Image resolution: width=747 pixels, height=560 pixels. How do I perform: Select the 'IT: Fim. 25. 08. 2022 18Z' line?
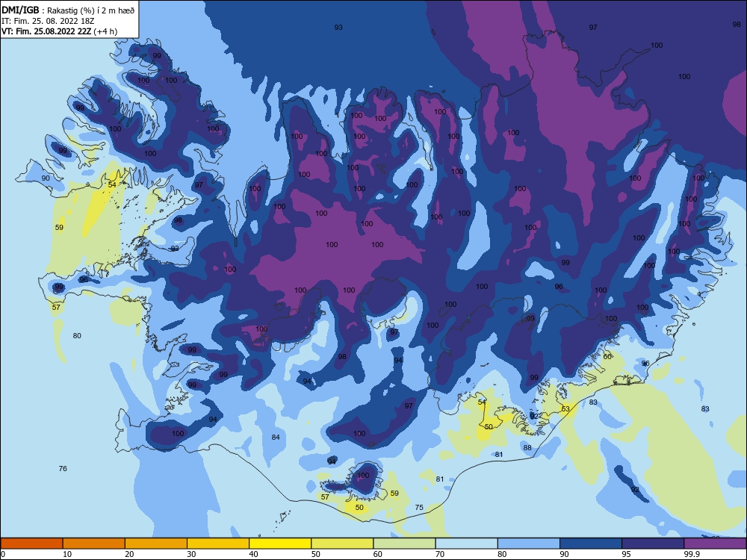pos(48,21)
